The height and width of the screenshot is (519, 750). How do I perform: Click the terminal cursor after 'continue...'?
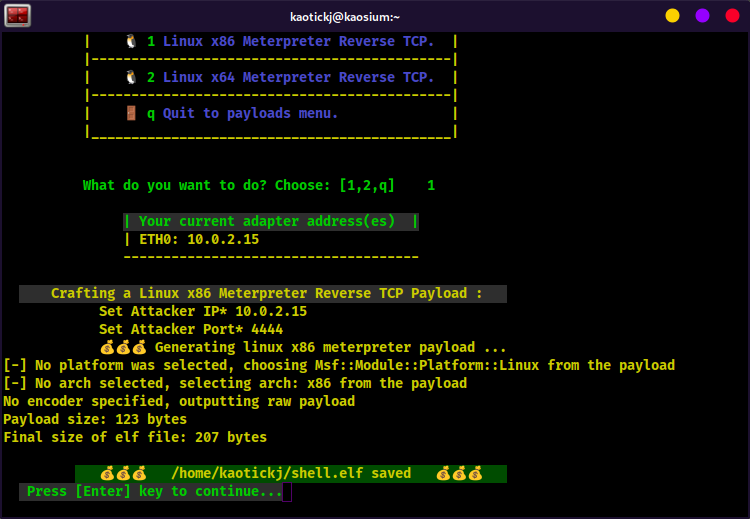[x=287, y=492]
